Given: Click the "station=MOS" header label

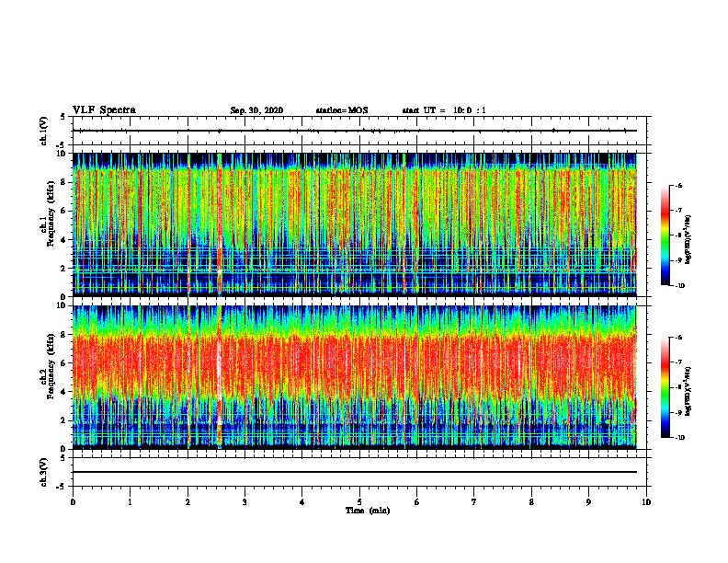Looking at the screenshot, I should (342, 110).
